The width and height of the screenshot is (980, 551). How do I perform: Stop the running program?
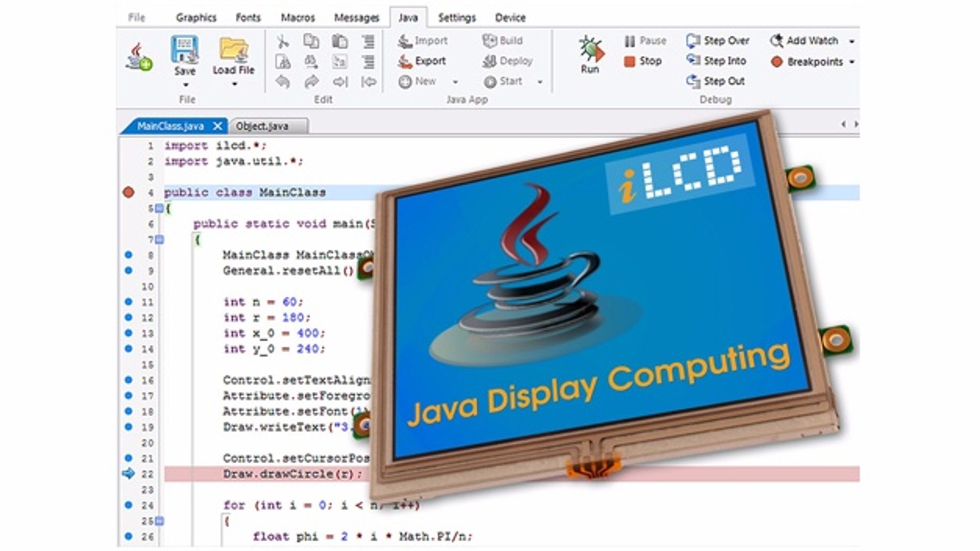pyautogui.click(x=643, y=61)
